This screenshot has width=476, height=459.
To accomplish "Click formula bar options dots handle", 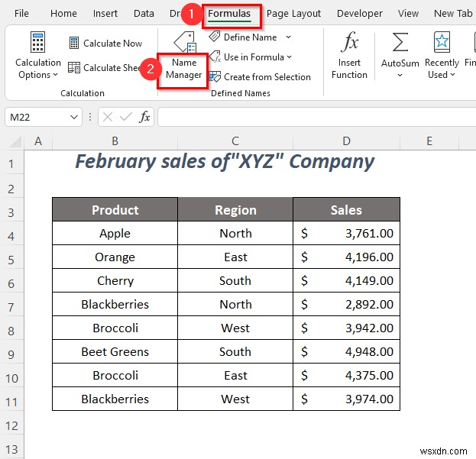I will 90,117.
